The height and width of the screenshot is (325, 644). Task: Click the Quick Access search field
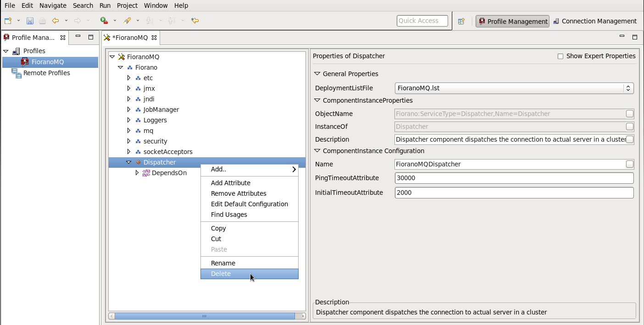click(x=422, y=21)
